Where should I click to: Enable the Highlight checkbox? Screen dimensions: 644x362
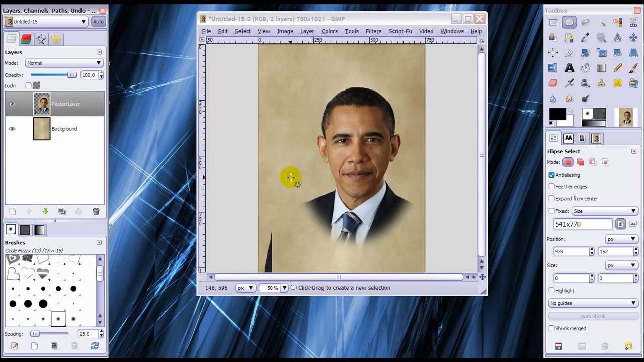pyautogui.click(x=551, y=291)
